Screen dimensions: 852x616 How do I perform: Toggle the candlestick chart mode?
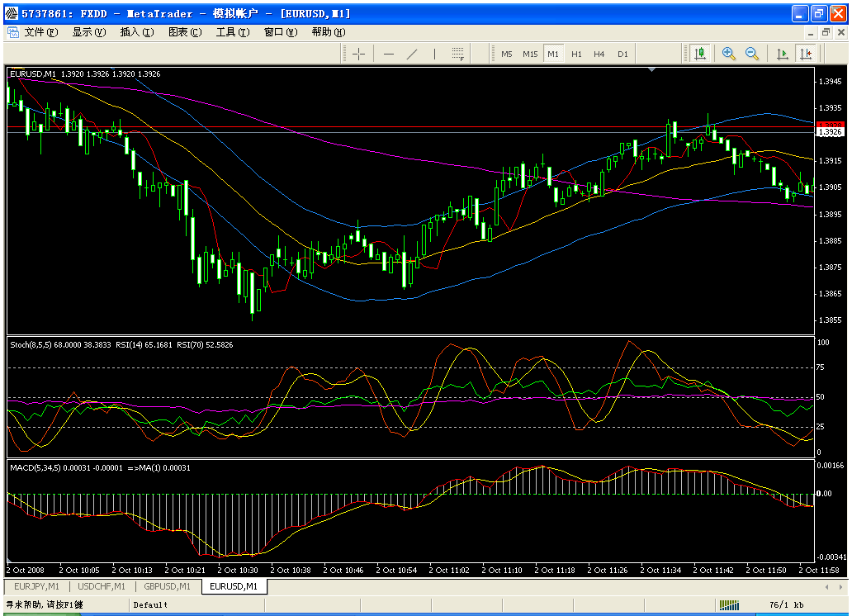tap(699, 54)
